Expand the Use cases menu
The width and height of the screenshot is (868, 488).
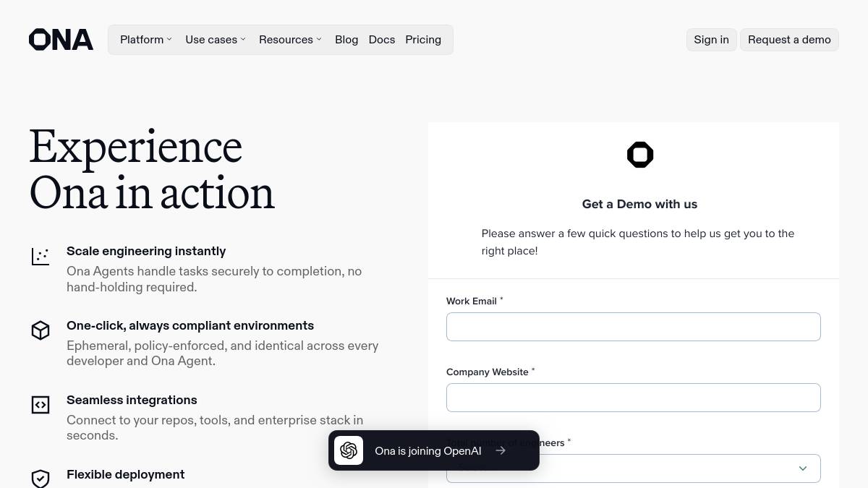216,40
